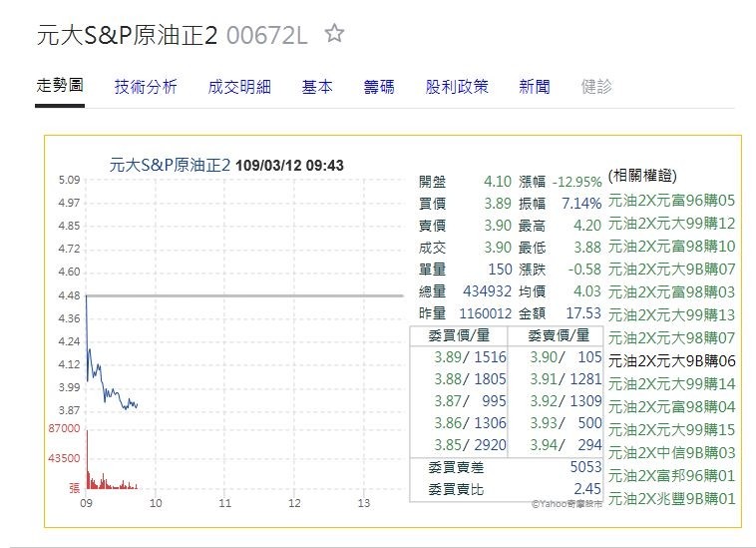Select bid row 3.88/ 1805
The width and height of the screenshot is (756, 548).
470,379
